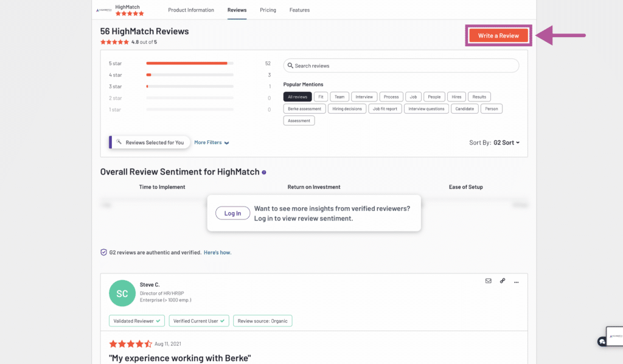The image size is (623, 364).
Task: Select the All reviews mention filter
Action: (298, 97)
